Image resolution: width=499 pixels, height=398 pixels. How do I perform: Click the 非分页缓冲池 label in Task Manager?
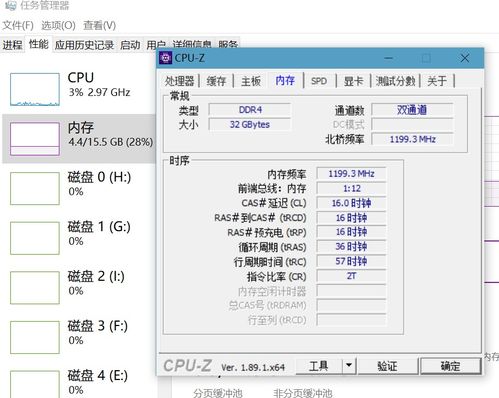tap(303, 393)
